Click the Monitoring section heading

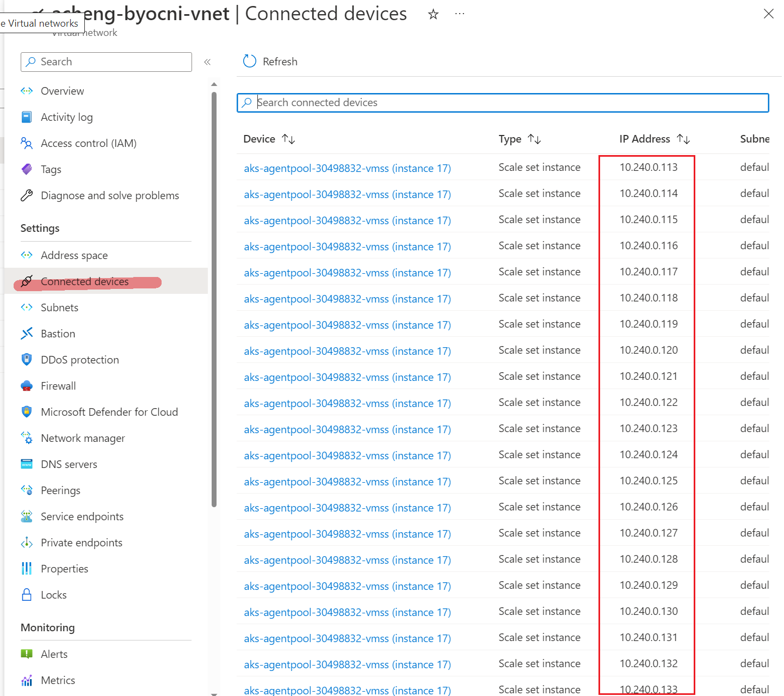tap(48, 627)
